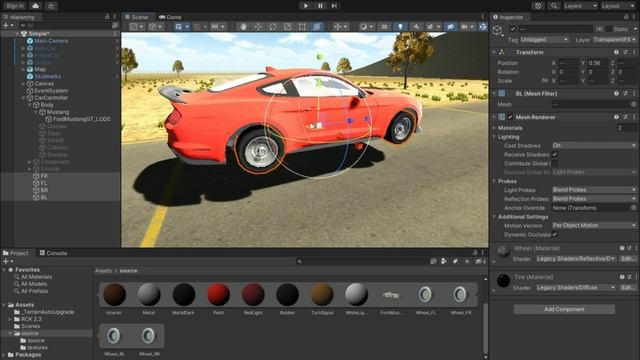Switch to the Game tab
Viewport: 640px width, 360px height.
pos(170,17)
